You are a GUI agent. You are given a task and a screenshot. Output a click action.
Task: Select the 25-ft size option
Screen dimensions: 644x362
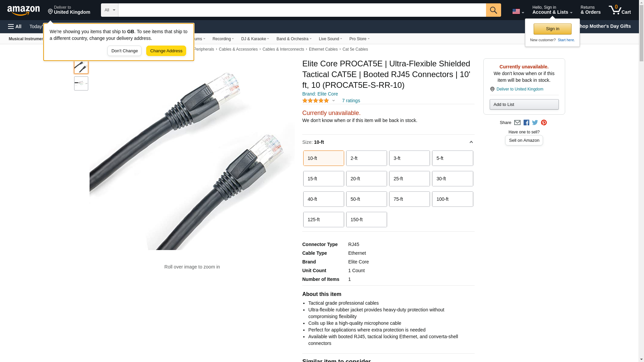[409, 179]
